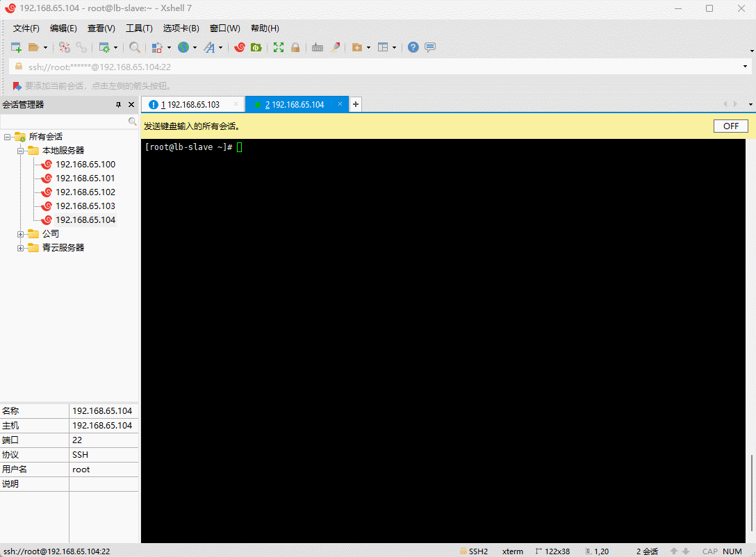Click the Find magnifier icon in the toolbar

coord(135,47)
